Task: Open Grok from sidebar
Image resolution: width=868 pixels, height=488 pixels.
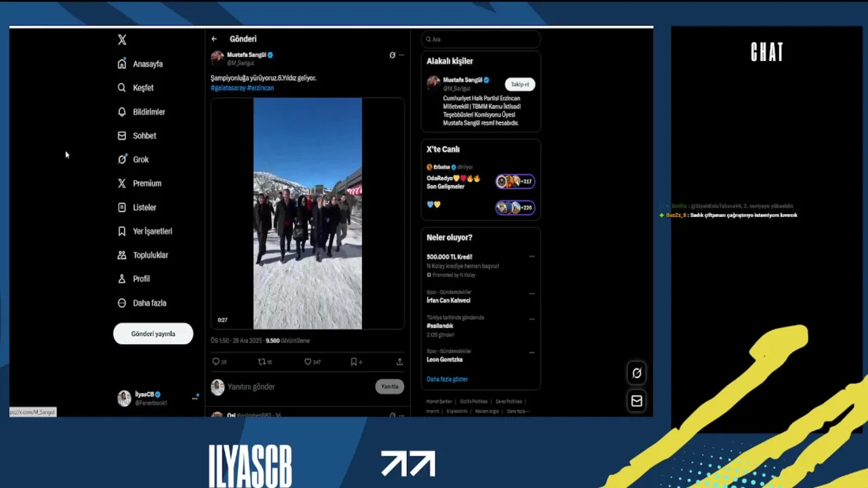Action: [133, 159]
